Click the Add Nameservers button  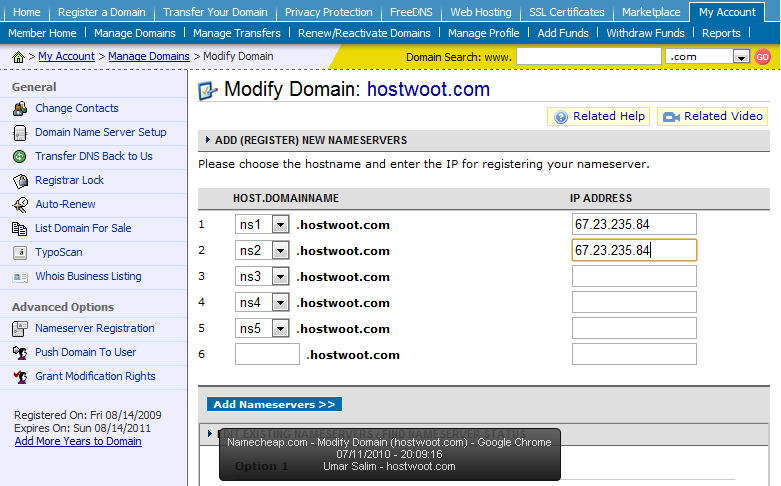(274, 404)
